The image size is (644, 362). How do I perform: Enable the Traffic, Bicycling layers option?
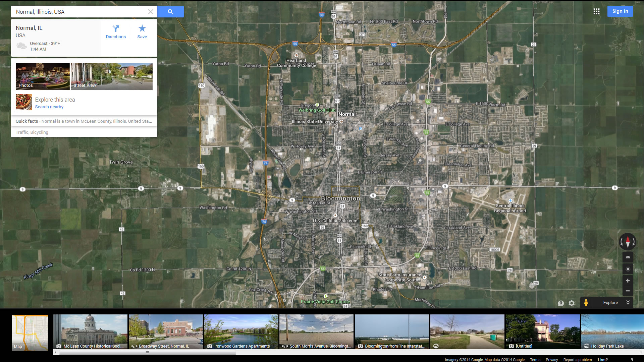coord(32,132)
